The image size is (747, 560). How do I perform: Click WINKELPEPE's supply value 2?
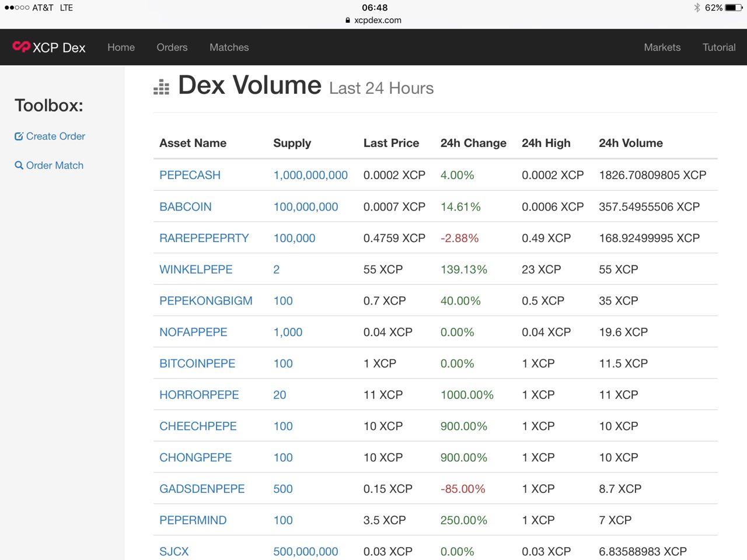[x=277, y=269]
